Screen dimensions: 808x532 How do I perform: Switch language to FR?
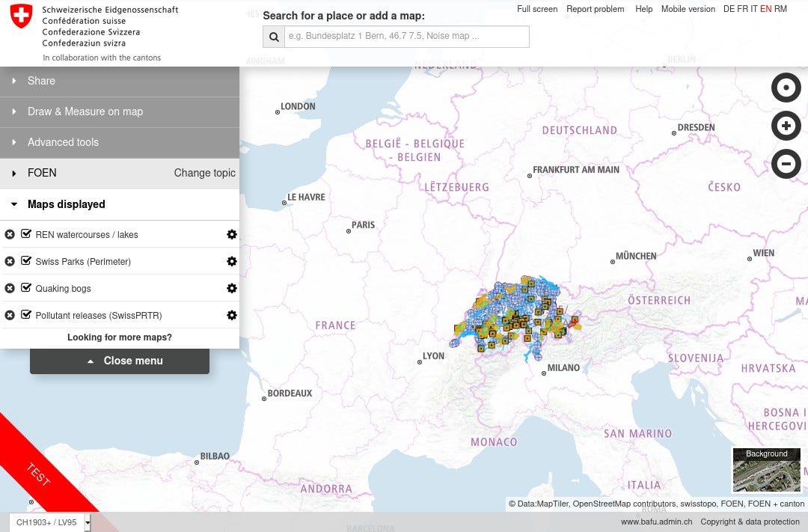click(742, 9)
